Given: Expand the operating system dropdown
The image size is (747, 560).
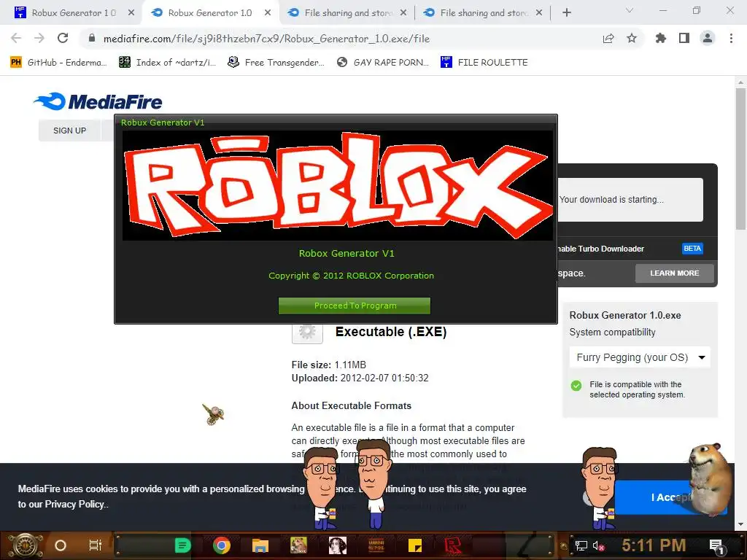Looking at the screenshot, I should pos(640,357).
